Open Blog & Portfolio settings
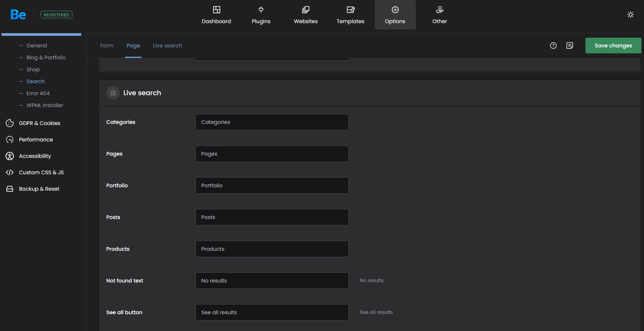Screen dimensions: 644x331 pos(46,57)
